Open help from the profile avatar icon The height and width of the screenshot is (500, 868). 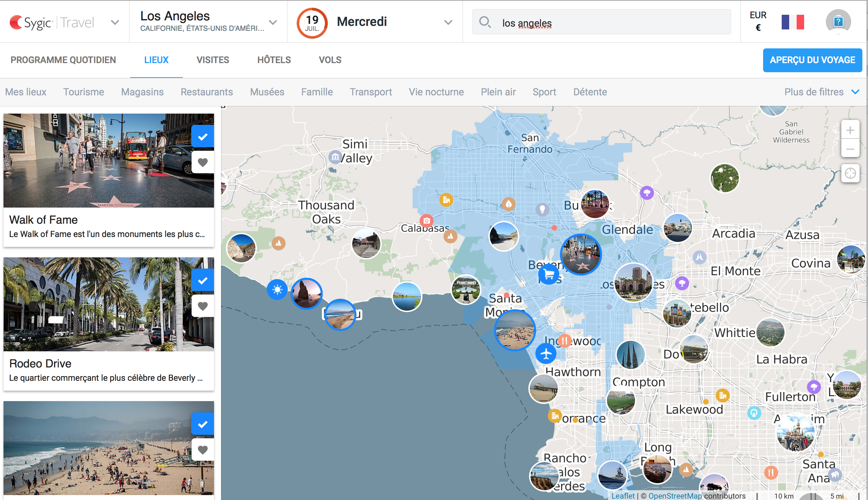838,22
